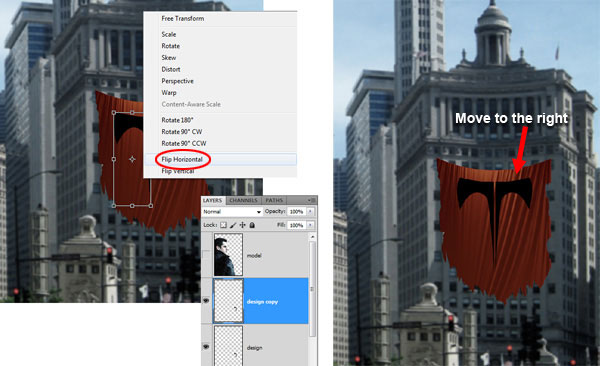Click the layers panel scrollbar up arrow

tap(312, 237)
